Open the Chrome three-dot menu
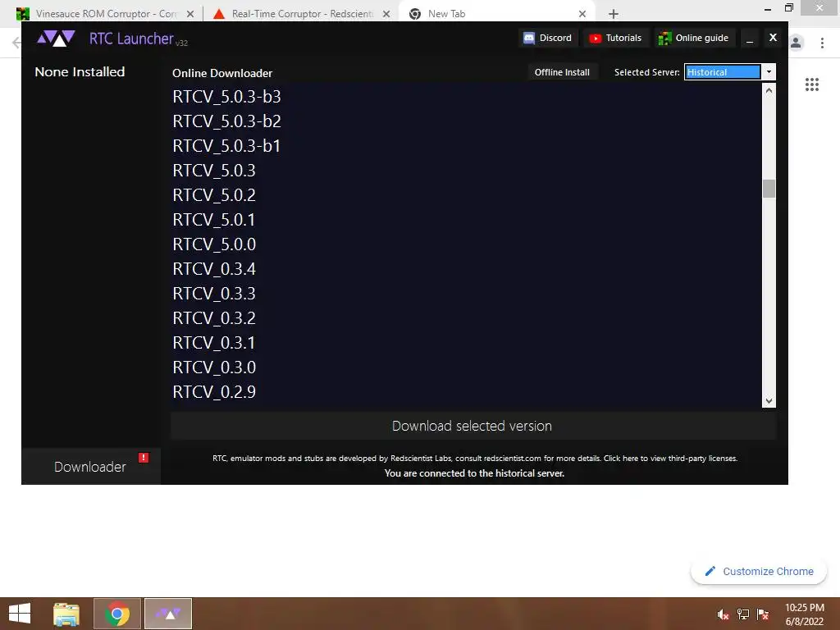 (x=822, y=43)
